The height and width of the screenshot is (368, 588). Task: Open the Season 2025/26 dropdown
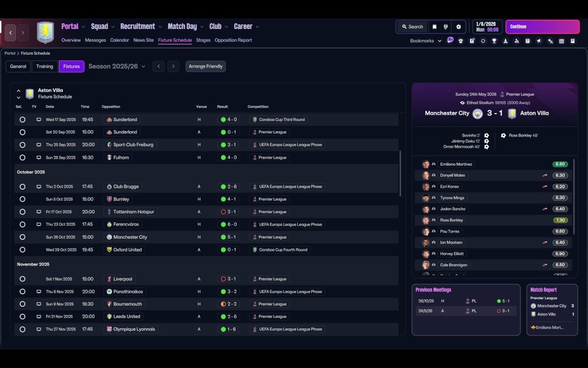pyautogui.click(x=117, y=66)
